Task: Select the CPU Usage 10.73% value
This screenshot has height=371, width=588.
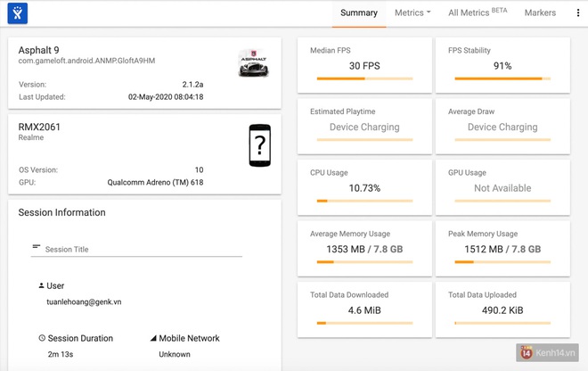Action: pyautogui.click(x=364, y=188)
